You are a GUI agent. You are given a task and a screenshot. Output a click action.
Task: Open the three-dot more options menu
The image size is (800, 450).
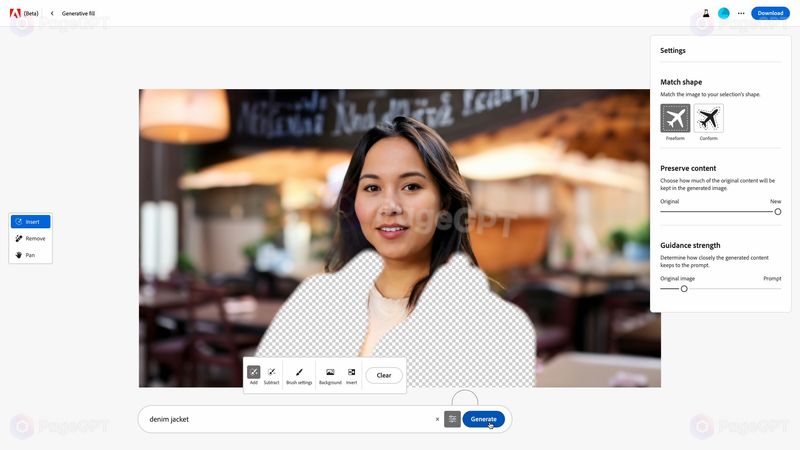(741, 13)
